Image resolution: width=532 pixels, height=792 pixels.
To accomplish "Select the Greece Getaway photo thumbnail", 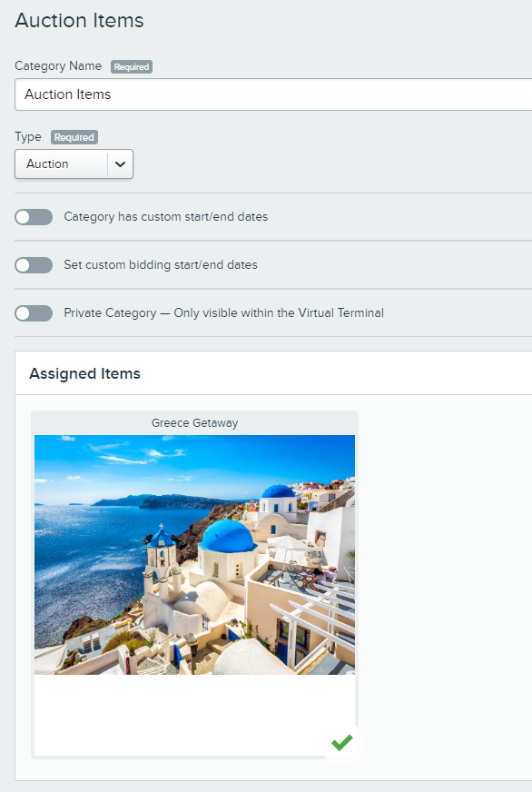I will 195,555.
